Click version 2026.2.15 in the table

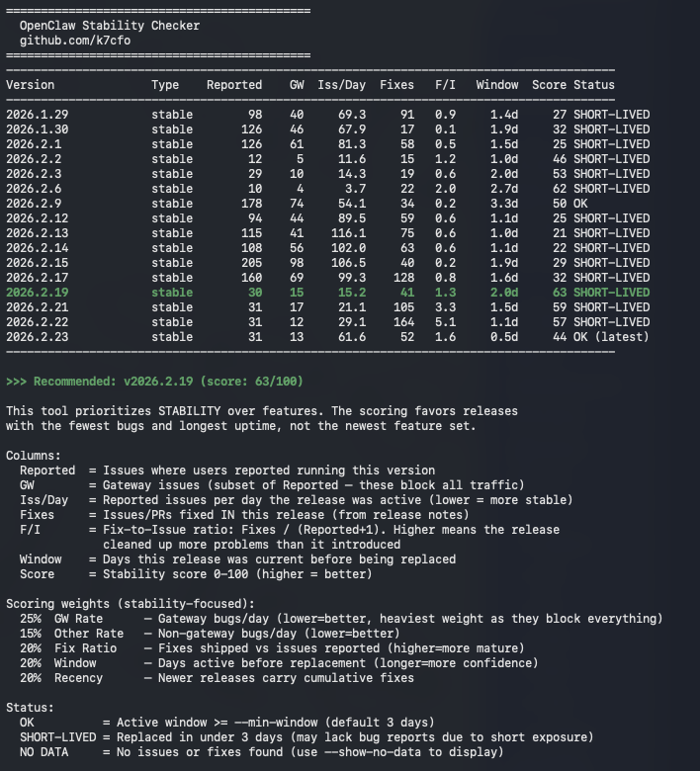38,263
